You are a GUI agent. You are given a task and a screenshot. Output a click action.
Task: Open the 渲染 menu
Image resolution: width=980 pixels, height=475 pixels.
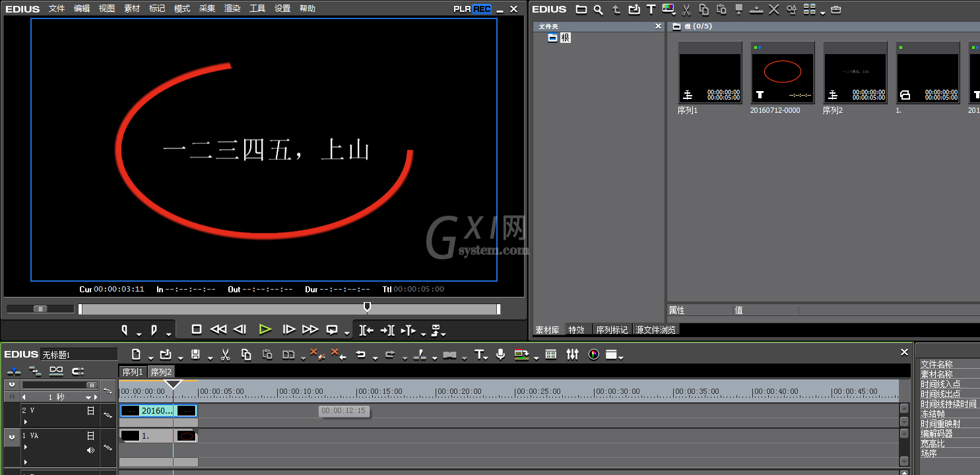point(232,9)
